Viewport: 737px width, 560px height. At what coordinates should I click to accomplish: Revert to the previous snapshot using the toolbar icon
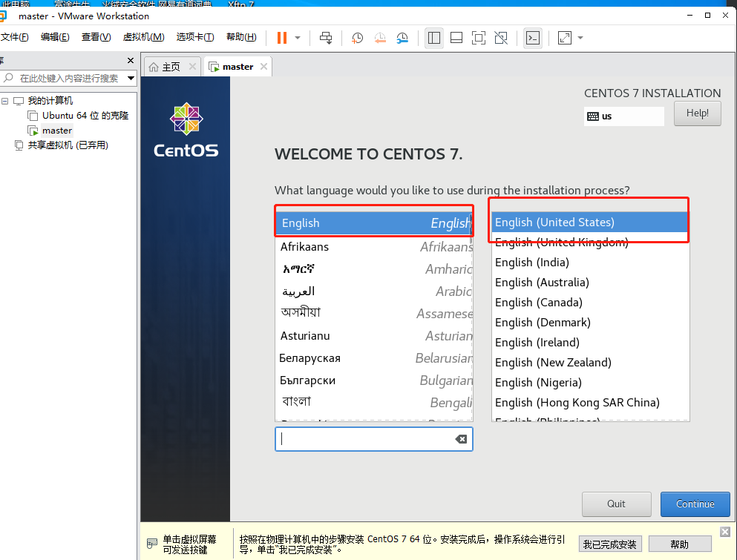click(x=380, y=38)
